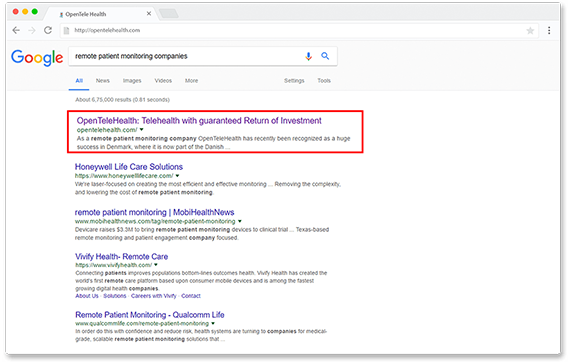Click the Google logo
Screen dimensions: 570x362
tap(37, 57)
